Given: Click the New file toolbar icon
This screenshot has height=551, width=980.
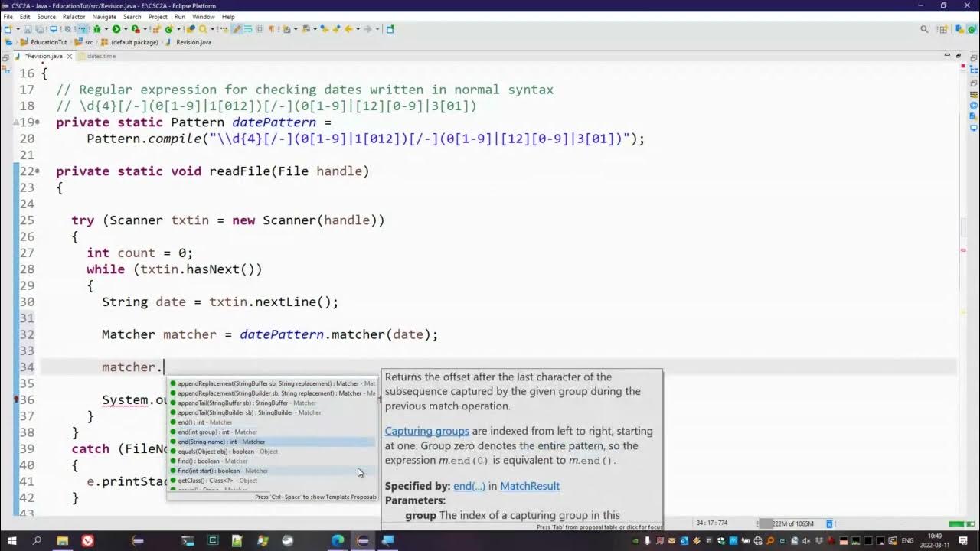Looking at the screenshot, I should (8, 29).
